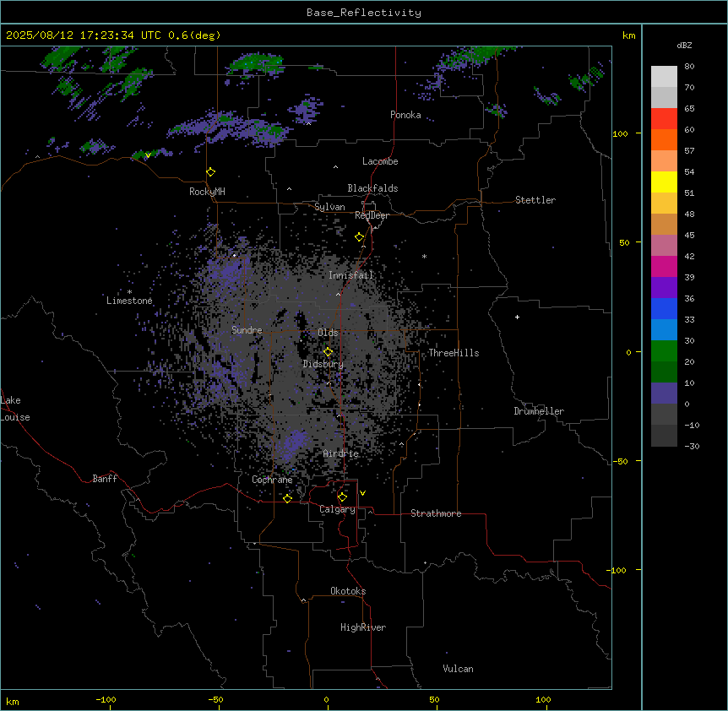Click the yellow diamond marker south of RedDeer
728x711 pixels.
tap(360, 237)
